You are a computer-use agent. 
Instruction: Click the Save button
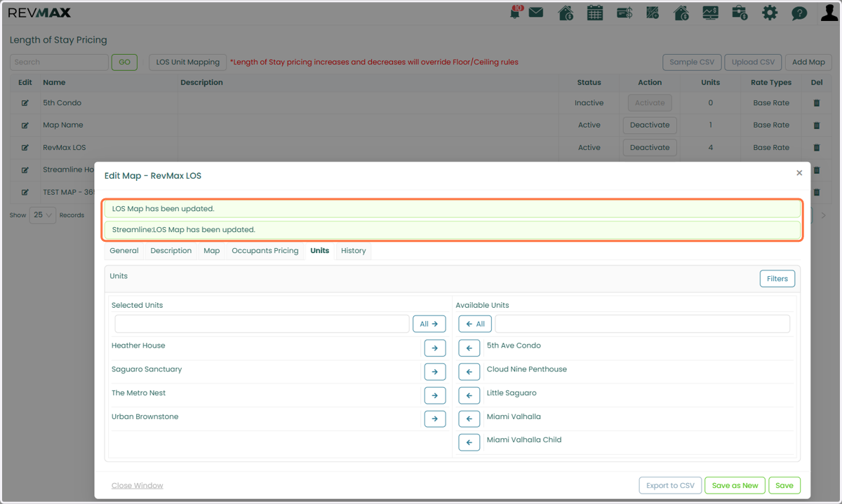(784, 486)
